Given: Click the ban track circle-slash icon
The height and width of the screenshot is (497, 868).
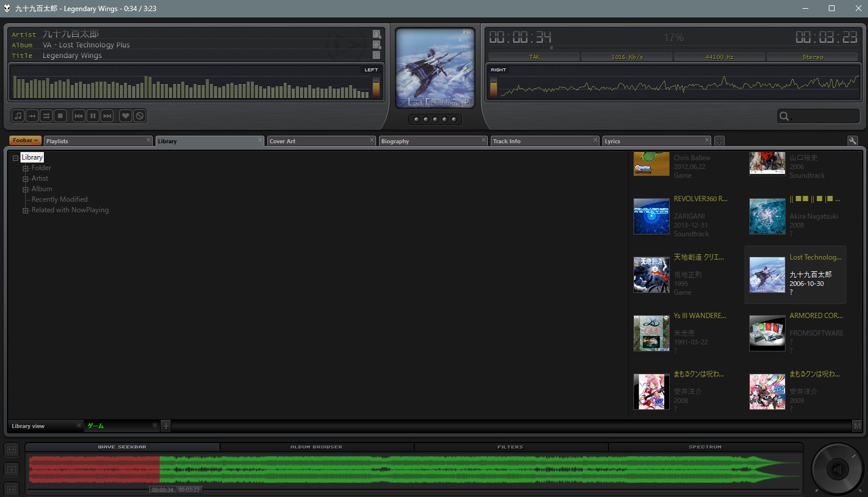Looking at the screenshot, I should (140, 116).
